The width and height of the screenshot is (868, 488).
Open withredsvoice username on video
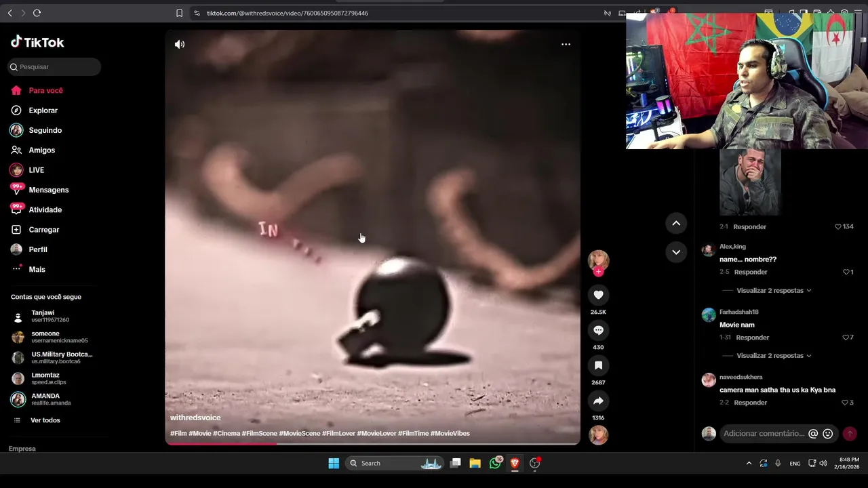195,418
